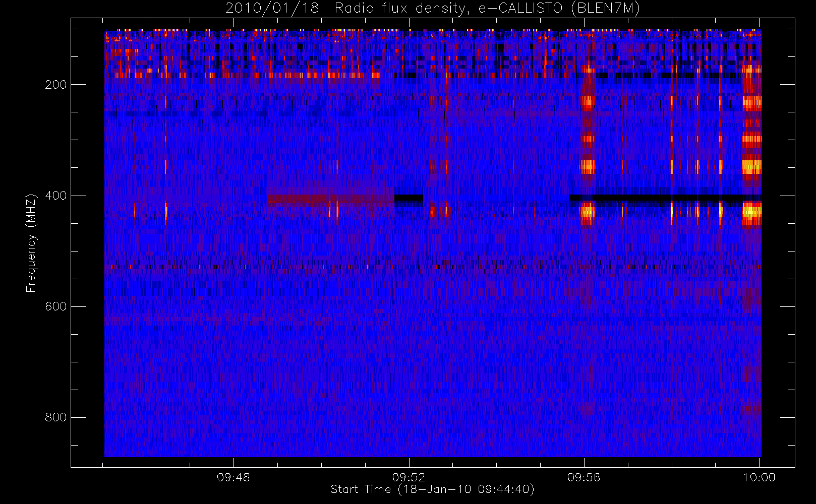Image resolution: width=816 pixels, height=504 pixels.
Task: Click the 09:48 time tick label
Action: 234,477
